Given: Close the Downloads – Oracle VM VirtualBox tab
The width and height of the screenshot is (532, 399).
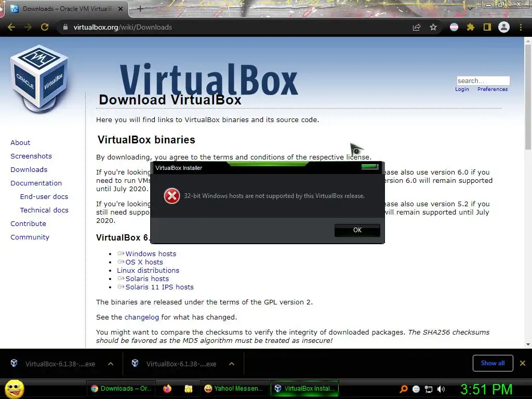Looking at the screenshot, I should tap(121, 9).
